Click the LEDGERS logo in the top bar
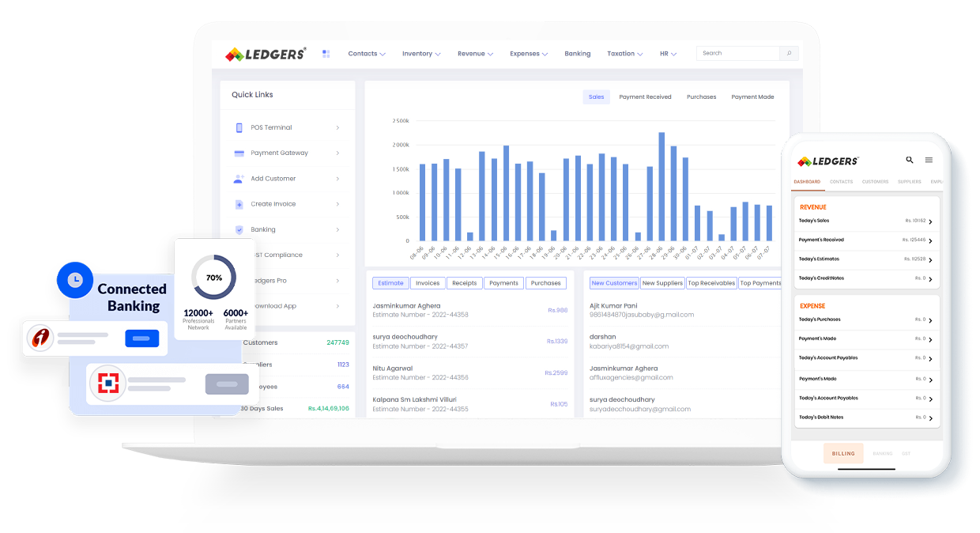Image resolution: width=980 pixels, height=533 pixels. pyautogui.click(x=265, y=53)
